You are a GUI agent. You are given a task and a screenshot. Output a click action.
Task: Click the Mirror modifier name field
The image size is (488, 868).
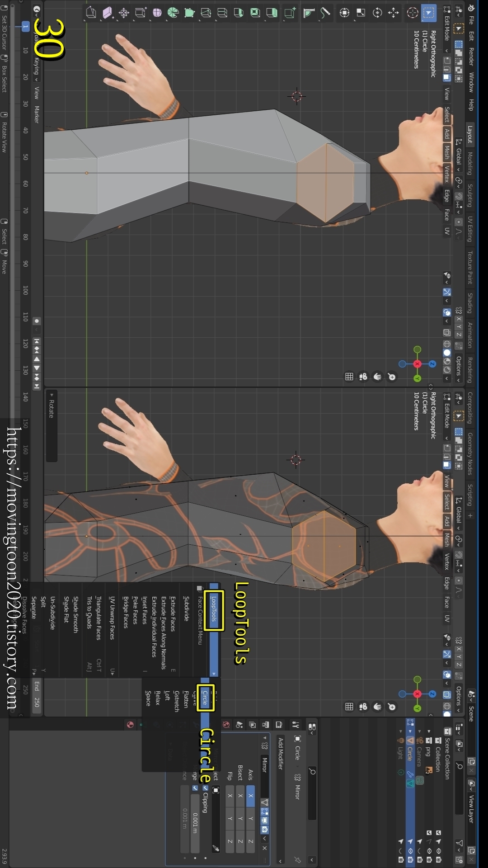(265, 775)
